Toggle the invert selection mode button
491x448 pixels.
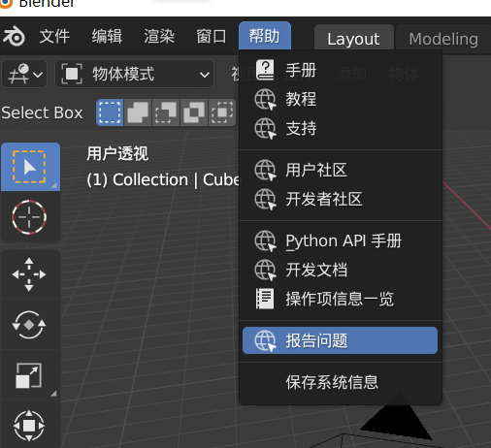[194, 112]
